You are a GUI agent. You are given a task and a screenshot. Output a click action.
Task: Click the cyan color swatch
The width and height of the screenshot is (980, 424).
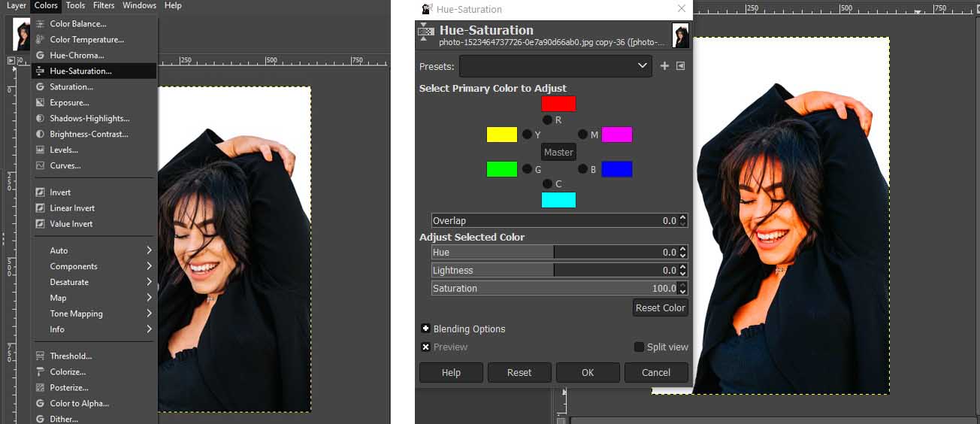[x=558, y=200]
